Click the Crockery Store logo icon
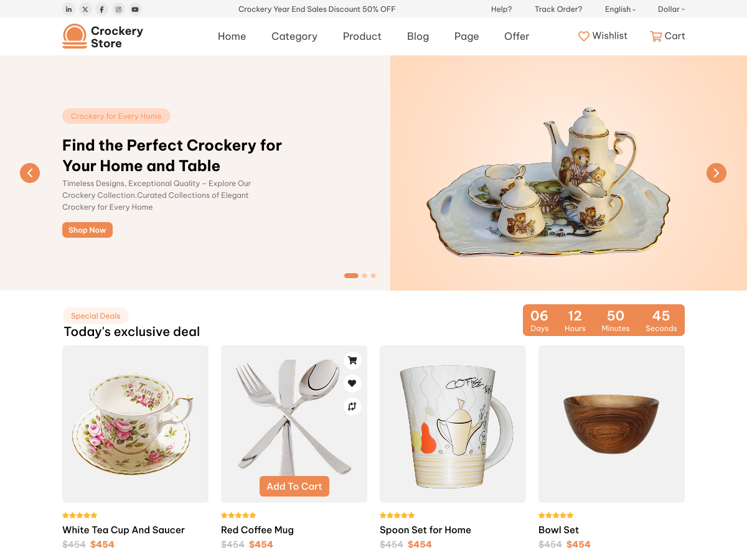The width and height of the screenshot is (747, 560). pyautogui.click(x=74, y=36)
